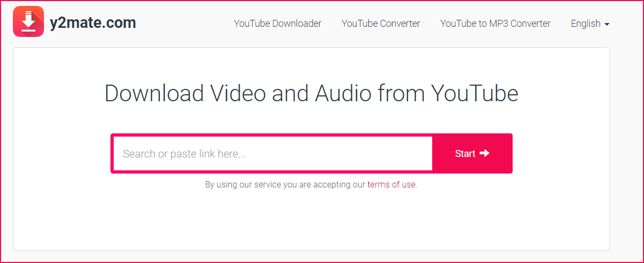644x263 pixels.
Task: Click the 'Download Video and Audio from YouTube' heading
Action: [x=311, y=93]
